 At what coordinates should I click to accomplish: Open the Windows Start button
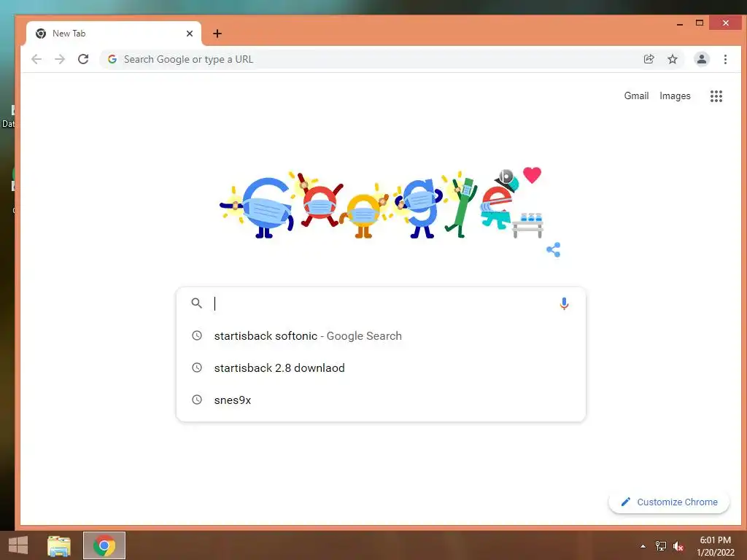pyautogui.click(x=18, y=545)
